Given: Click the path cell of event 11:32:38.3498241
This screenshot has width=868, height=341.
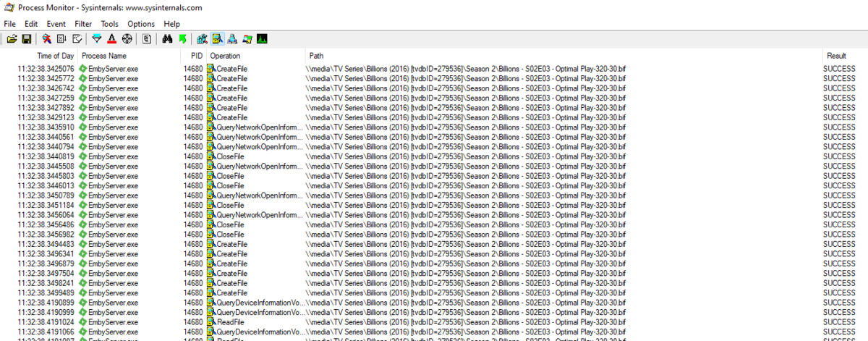Looking at the screenshot, I should coord(467,284).
